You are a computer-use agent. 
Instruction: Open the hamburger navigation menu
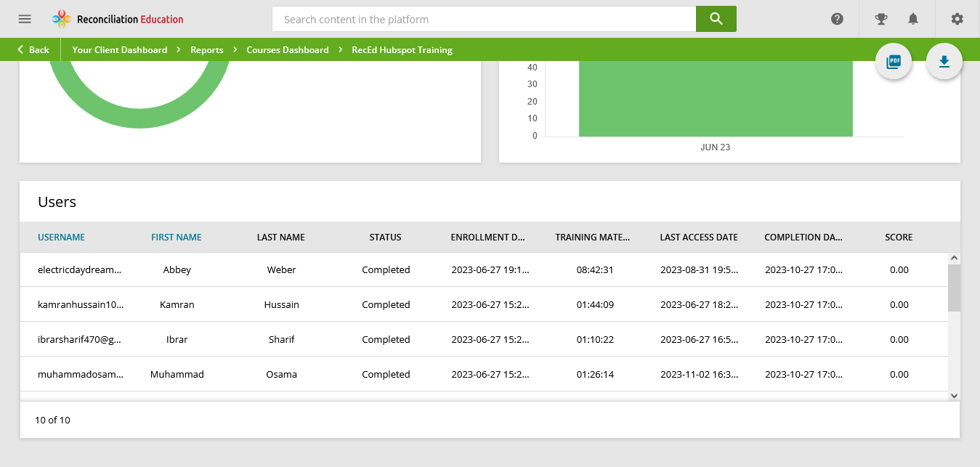point(24,19)
